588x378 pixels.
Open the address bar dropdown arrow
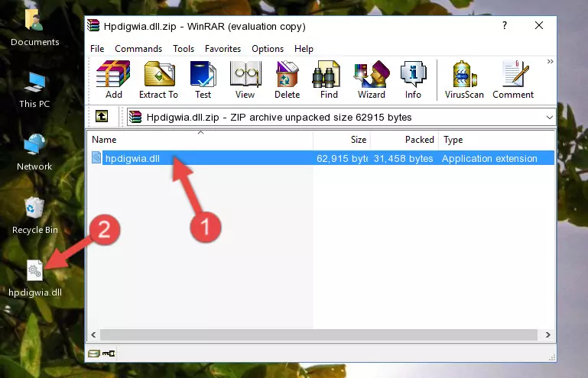pos(549,118)
